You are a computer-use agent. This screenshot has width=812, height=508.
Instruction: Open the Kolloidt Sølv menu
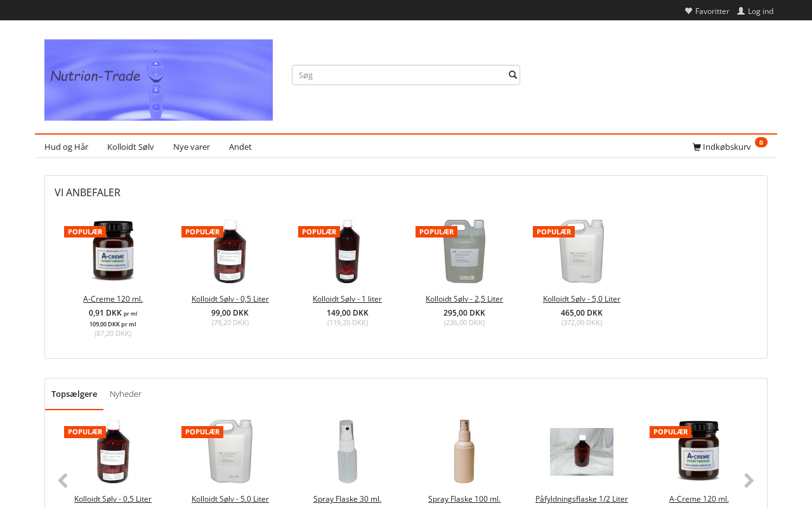click(x=131, y=147)
